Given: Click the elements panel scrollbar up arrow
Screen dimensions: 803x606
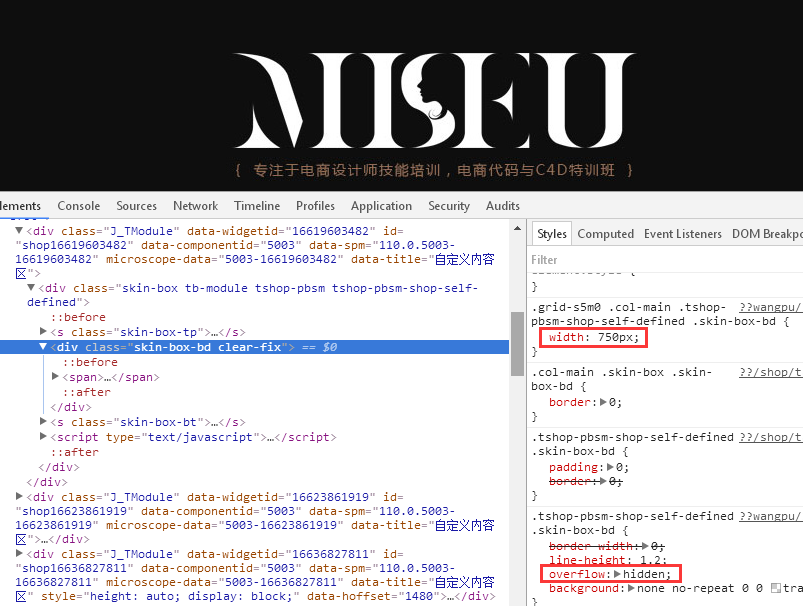Looking at the screenshot, I should click(517, 228).
